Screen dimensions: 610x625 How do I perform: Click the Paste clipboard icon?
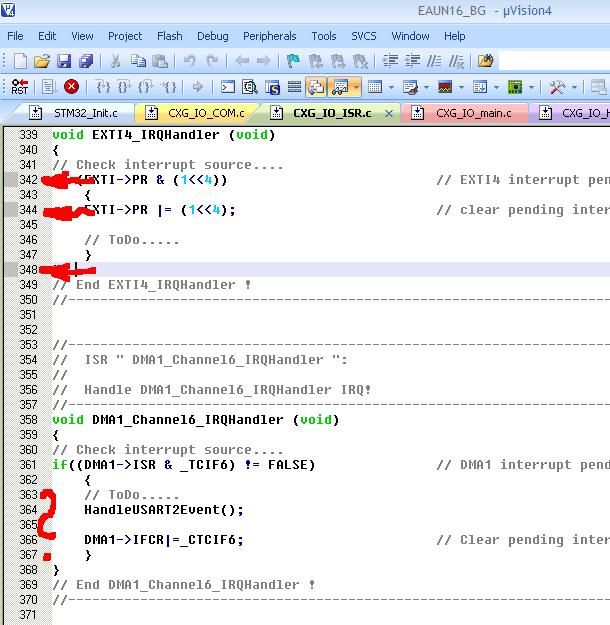point(160,61)
